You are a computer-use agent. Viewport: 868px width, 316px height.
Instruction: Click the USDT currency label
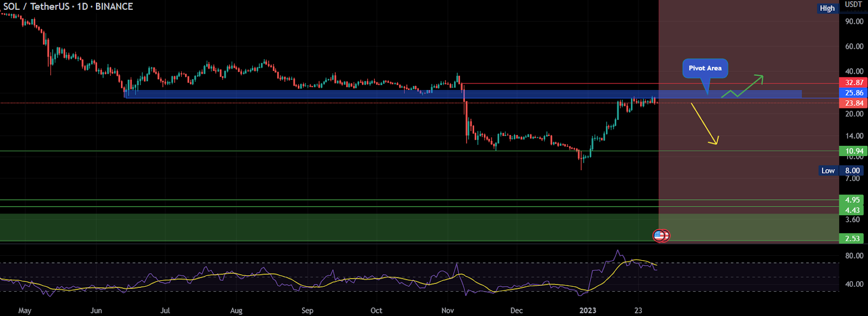tap(853, 4)
